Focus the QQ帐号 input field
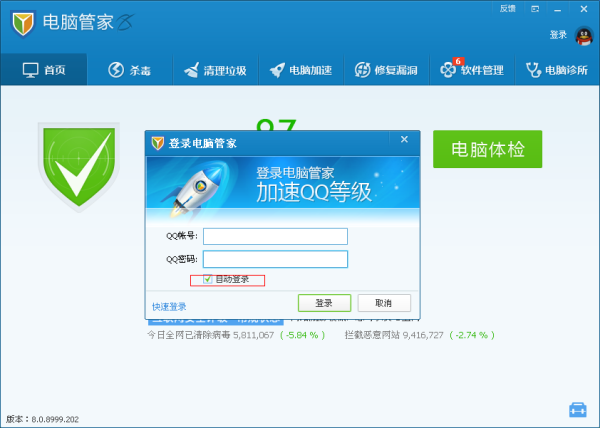 (275, 236)
